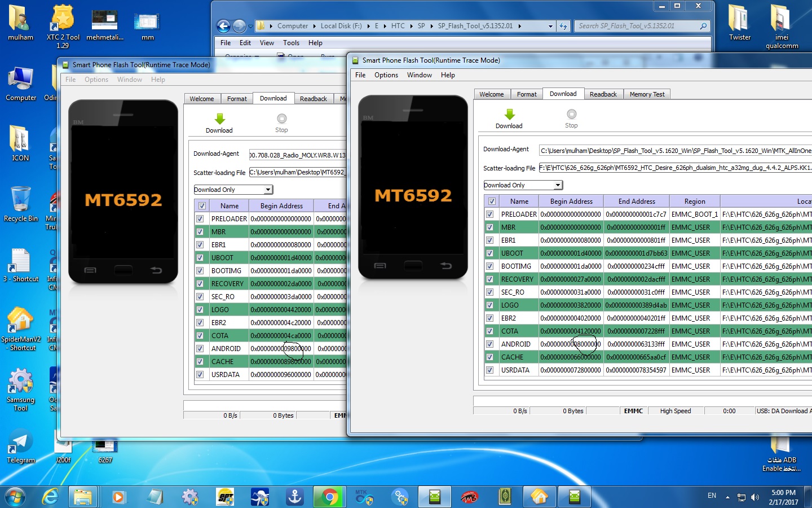The image size is (812, 508).
Task: Open Internet Explorer from taskbar
Action: pos(51,497)
